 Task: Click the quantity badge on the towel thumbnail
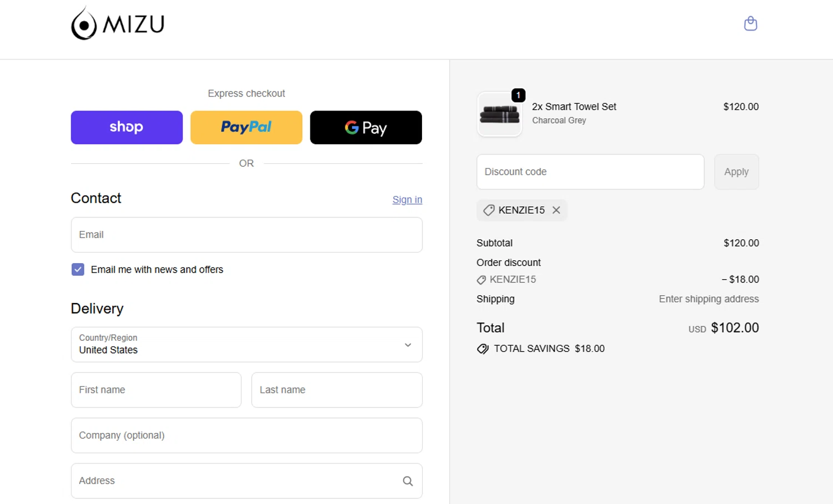point(518,95)
